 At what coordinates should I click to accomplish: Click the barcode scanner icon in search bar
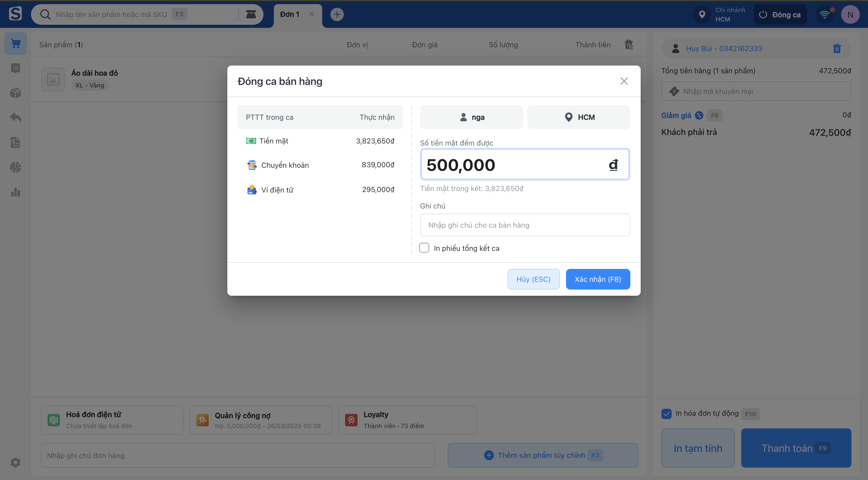[x=251, y=14]
